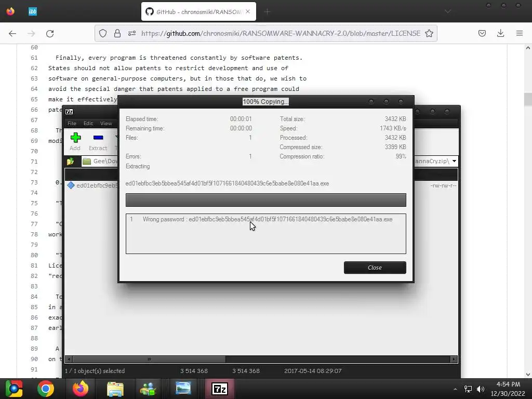Screen dimensions: 532x399
Task: Click the ibb icon in the top bar
Action: tap(33, 11)
